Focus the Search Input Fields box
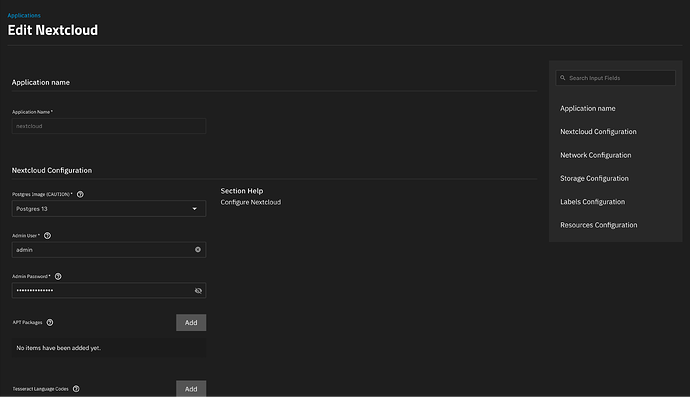690x397 pixels. click(x=615, y=78)
